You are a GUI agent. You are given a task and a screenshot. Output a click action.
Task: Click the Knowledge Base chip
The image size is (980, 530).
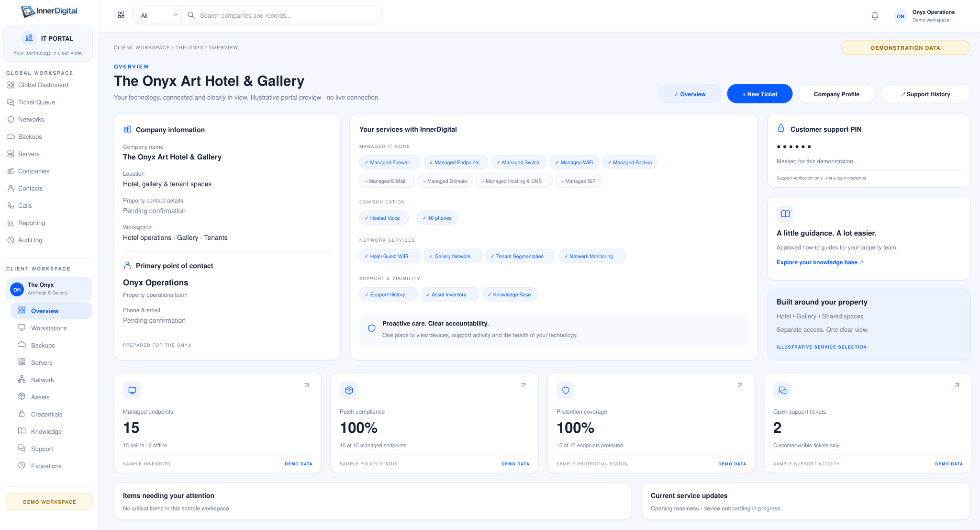(510, 294)
